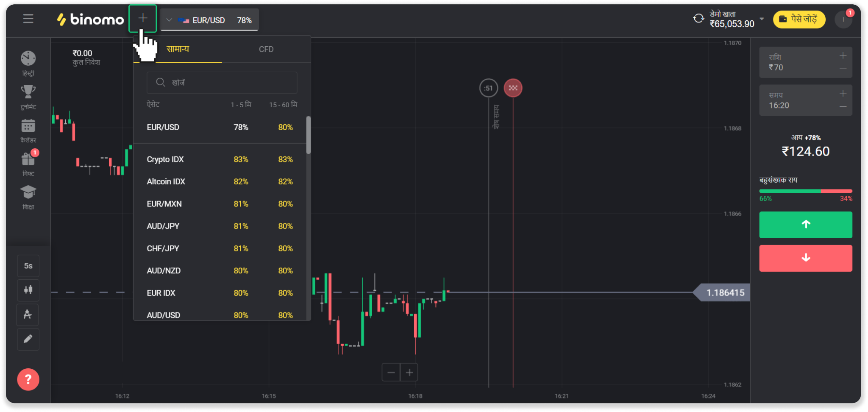Open the hamburger main menu

point(28,19)
